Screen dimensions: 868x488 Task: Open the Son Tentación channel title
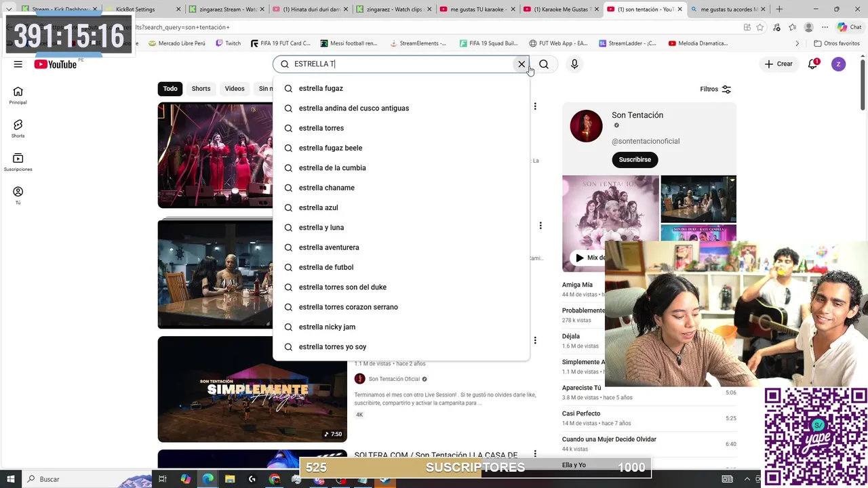(637, 115)
